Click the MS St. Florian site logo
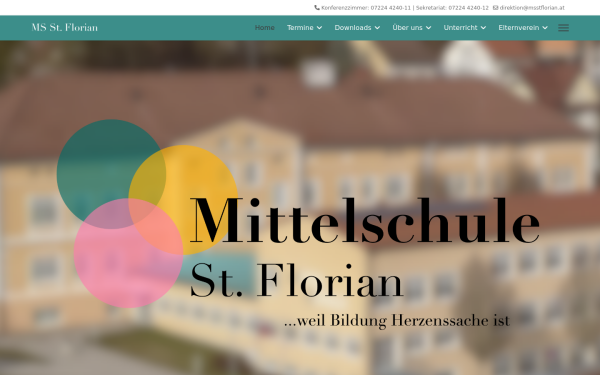Image resolution: width=600 pixels, height=375 pixels. [x=65, y=28]
